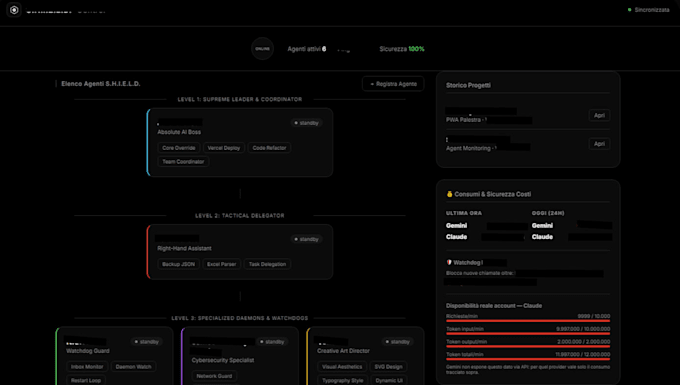Click the Elenco Agenti S.H.I.E.L.D. heading
This screenshot has width=680, height=385.
(x=101, y=84)
